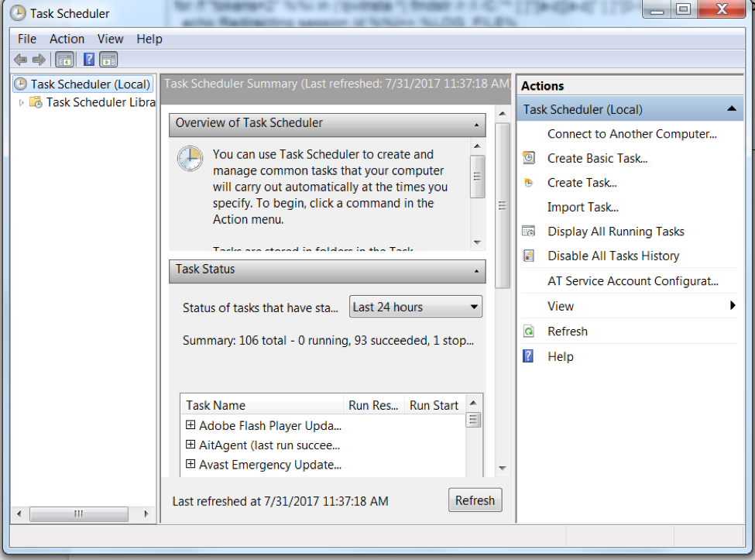The image size is (755, 560).
Task: Open the Last 24 hours dropdown
Action: [x=472, y=306]
